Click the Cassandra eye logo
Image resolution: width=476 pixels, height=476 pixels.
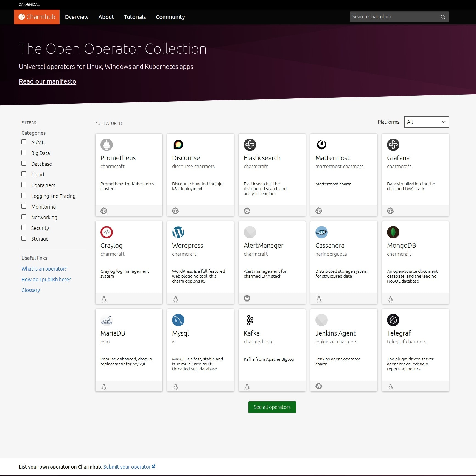click(x=321, y=232)
